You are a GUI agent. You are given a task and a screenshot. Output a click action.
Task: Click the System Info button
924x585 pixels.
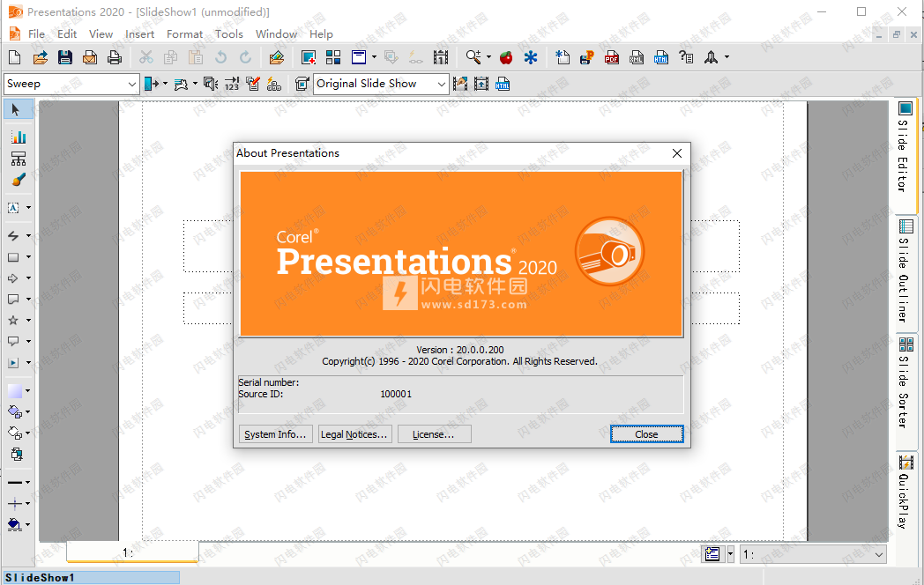coord(275,434)
